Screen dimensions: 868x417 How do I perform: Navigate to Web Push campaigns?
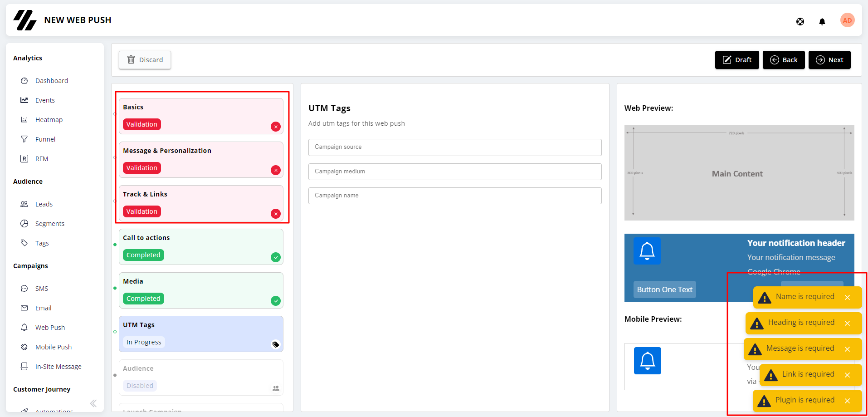pos(50,328)
